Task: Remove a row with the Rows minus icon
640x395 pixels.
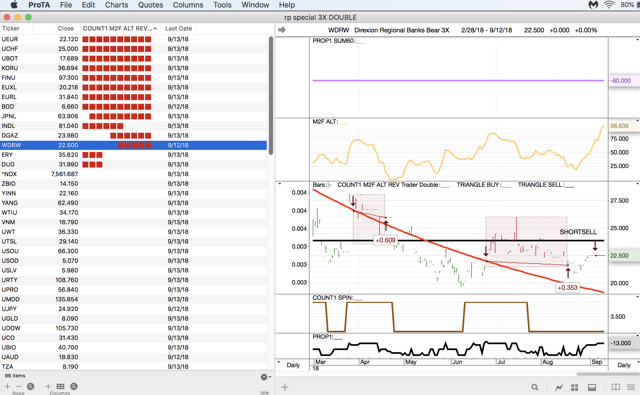Action: pos(19,386)
